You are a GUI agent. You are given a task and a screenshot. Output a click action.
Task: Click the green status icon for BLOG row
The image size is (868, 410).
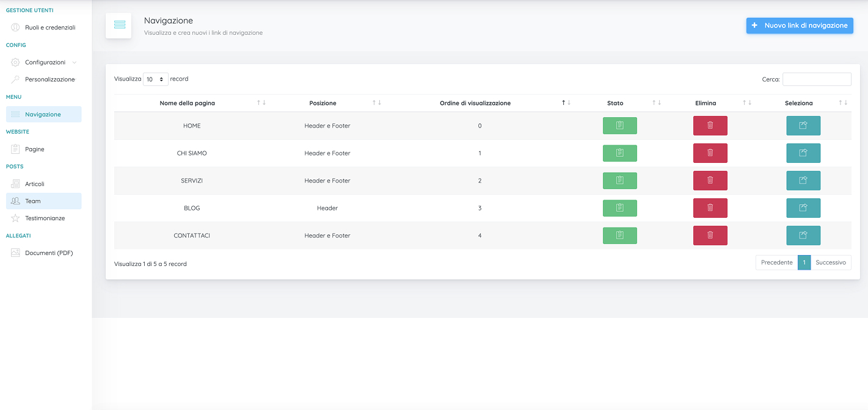pyautogui.click(x=619, y=208)
